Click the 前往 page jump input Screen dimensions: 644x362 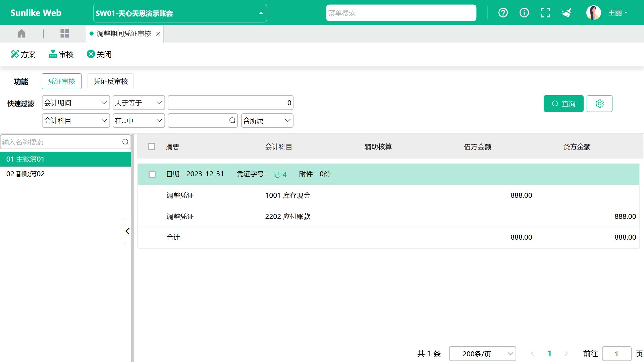pyautogui.click(x=616, y=354)
